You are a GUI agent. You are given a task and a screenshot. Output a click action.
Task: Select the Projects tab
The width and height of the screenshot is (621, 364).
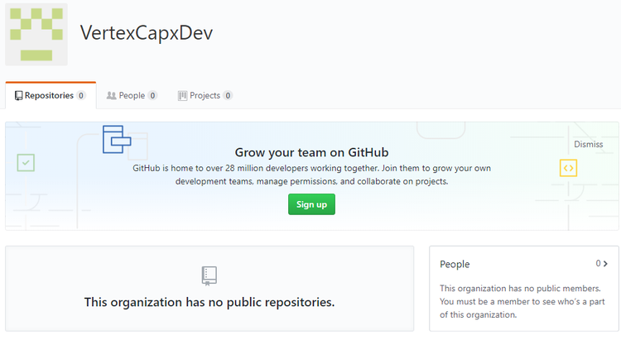click(x=205, y=96)
